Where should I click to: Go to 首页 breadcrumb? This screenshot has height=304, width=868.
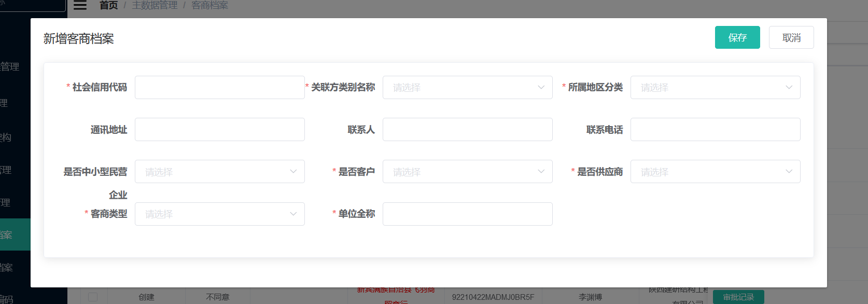[x=108, y=5]
